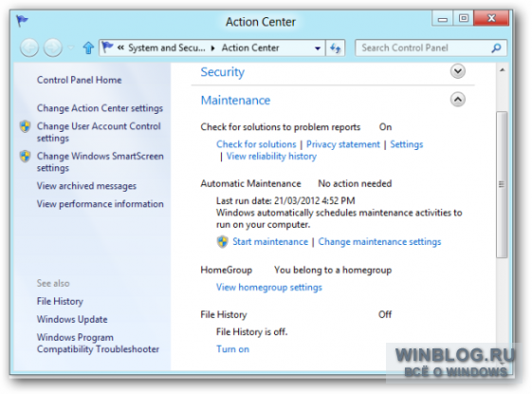Expand breadcrumb arrow after System and Security
The image size is (532, 394).
213,48
